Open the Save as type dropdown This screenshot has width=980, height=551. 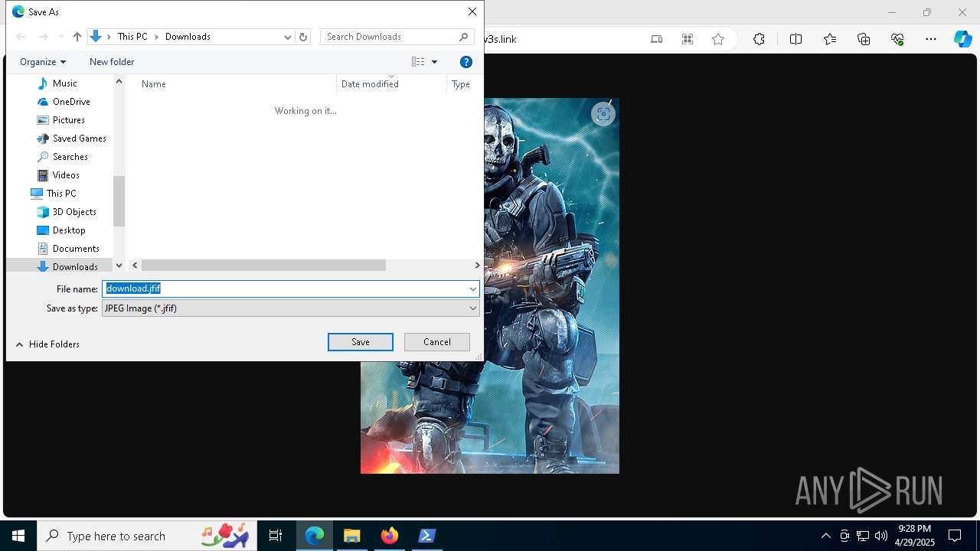point(291,308)
